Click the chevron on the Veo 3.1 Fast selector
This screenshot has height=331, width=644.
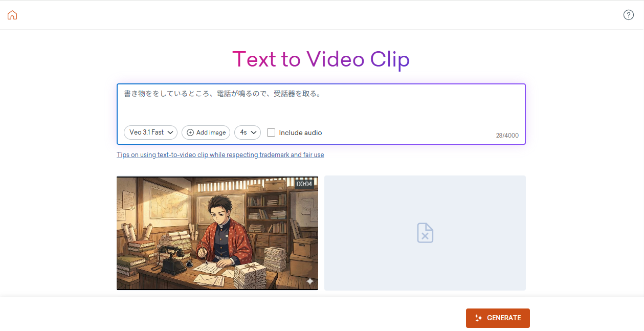click(x=170, y=133)
